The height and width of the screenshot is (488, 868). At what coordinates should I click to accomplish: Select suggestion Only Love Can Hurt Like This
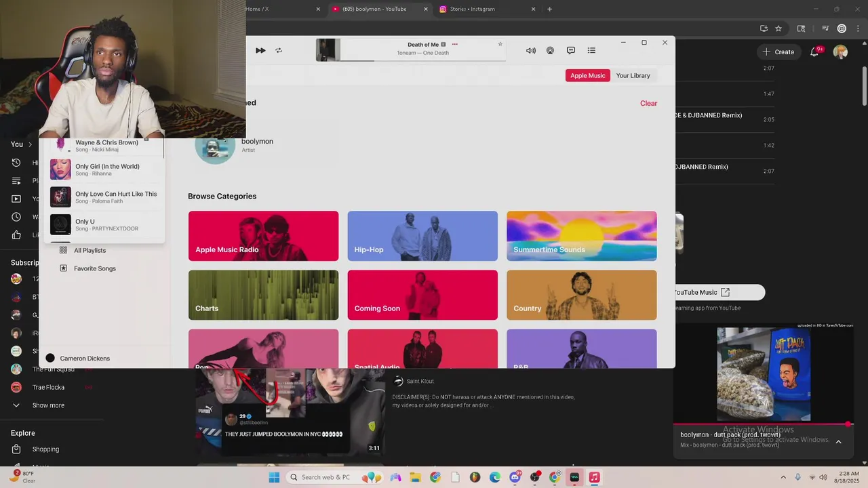104,197
